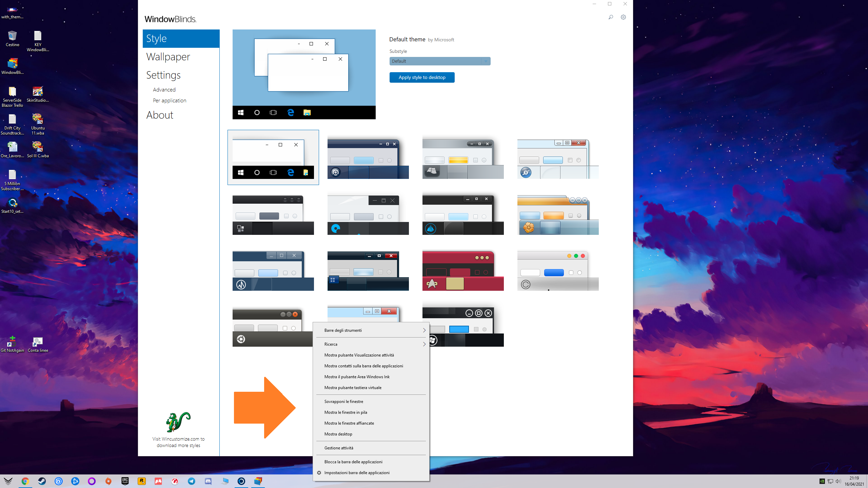
Task: Click the volume speaker tray icon
Action: (x=838, y=481)
